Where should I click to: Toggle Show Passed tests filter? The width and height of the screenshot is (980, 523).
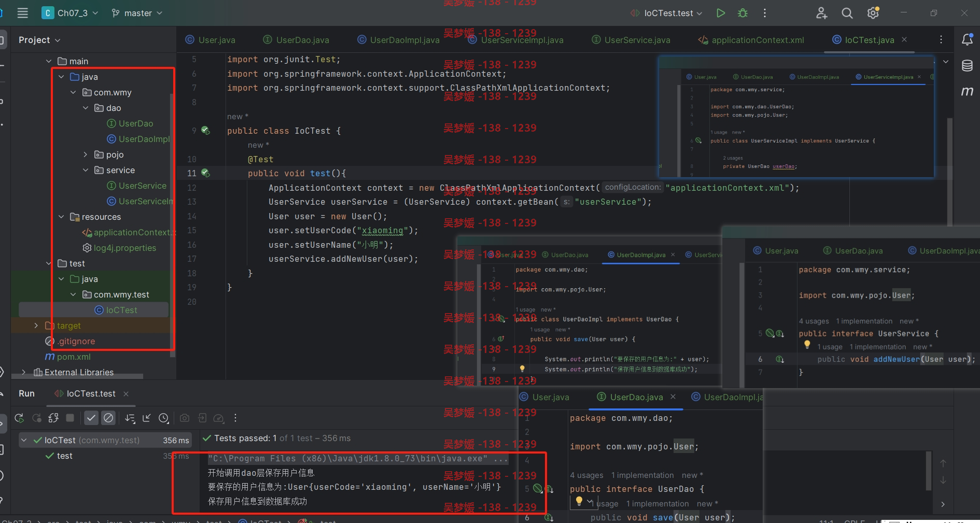(x=91, y=418)
